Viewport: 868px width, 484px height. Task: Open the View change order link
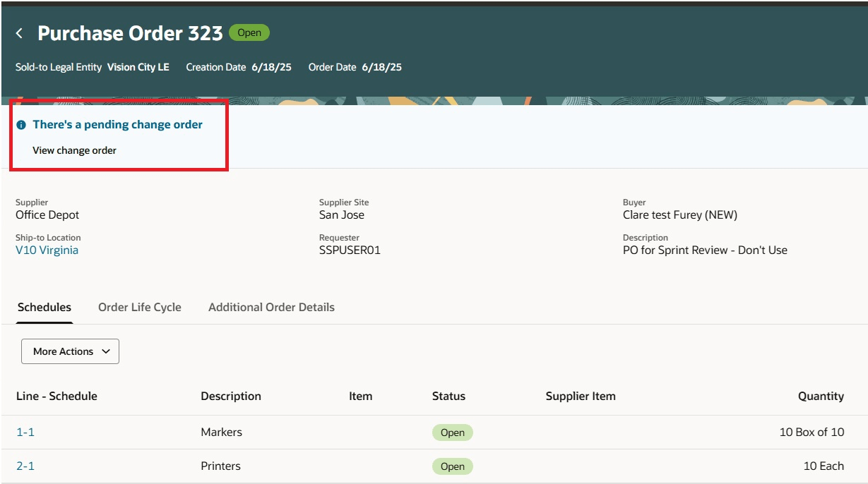[x=74, y=150]
